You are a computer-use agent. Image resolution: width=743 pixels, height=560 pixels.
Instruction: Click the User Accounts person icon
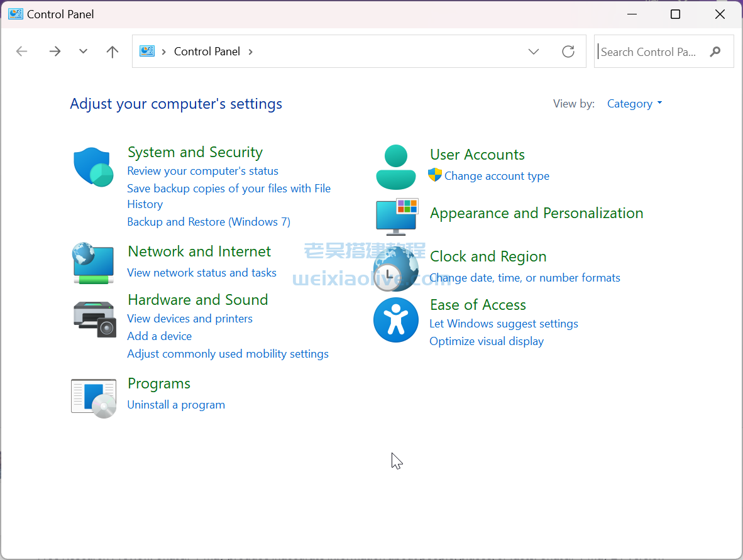(396, 166)
